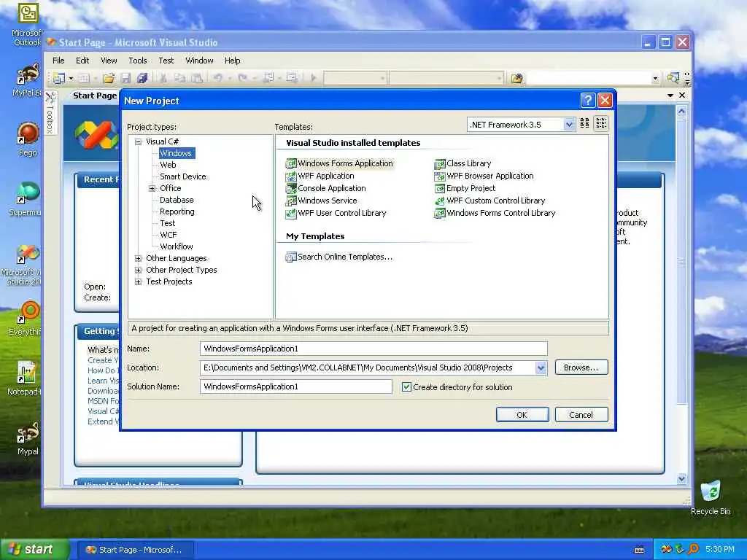
Task: Cancel the New Project dialog
Action: [x=581, y=415]
